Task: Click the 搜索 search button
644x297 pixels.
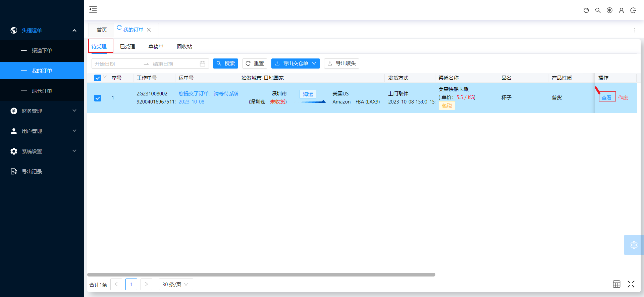Action: pyautogui.click(x=225, y=63)
